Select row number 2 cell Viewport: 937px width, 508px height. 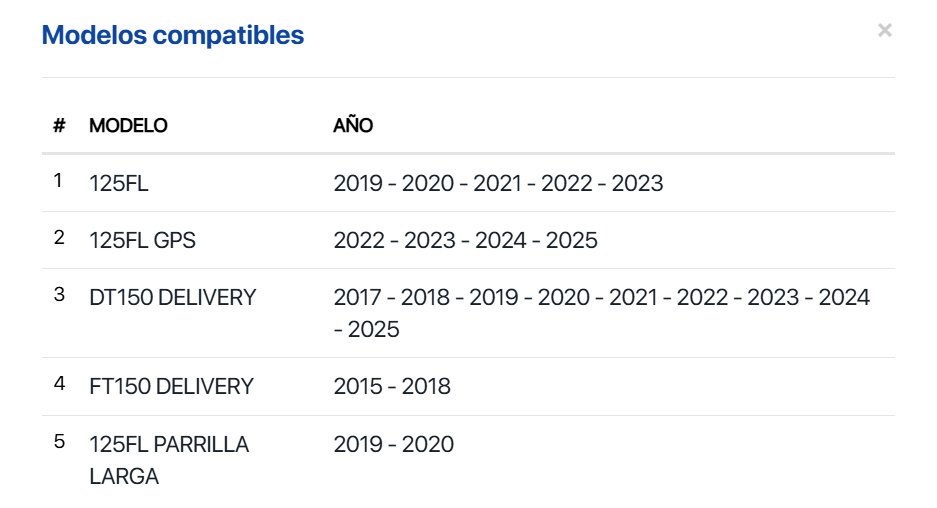[x=59, y=238]
